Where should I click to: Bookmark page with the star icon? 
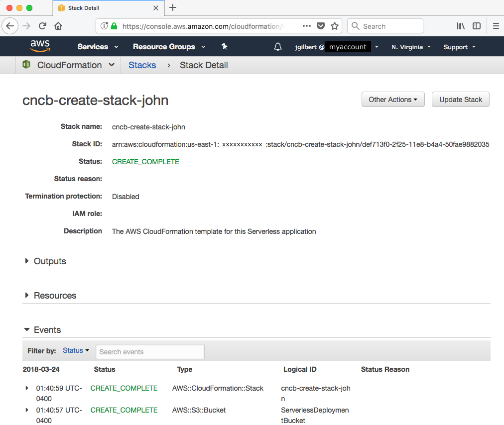tap(335, 26)
